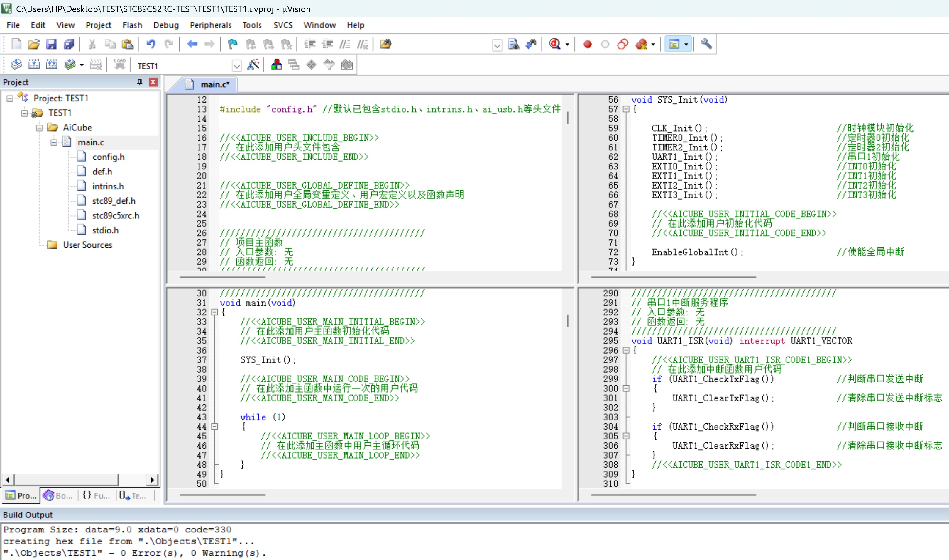Open the find text combo box dropdown
The width and height of the screenshot is (949, 560).
tap(497, 45)
